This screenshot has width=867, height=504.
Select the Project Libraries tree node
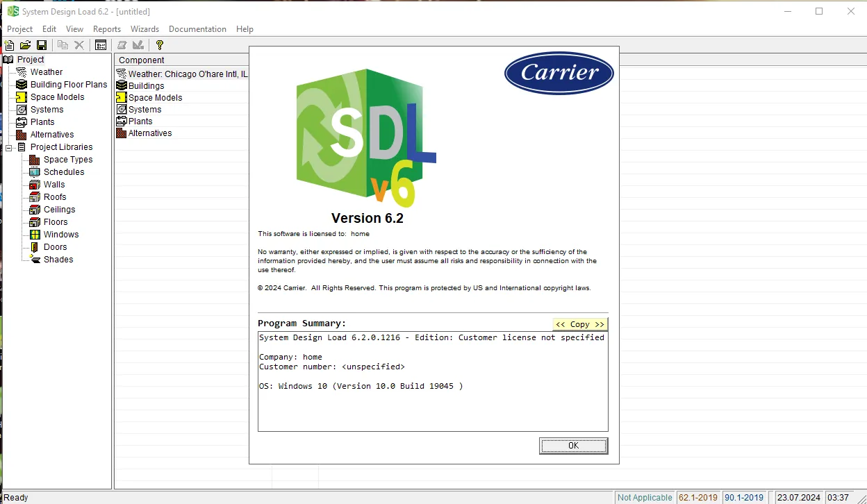pos(61,147)
